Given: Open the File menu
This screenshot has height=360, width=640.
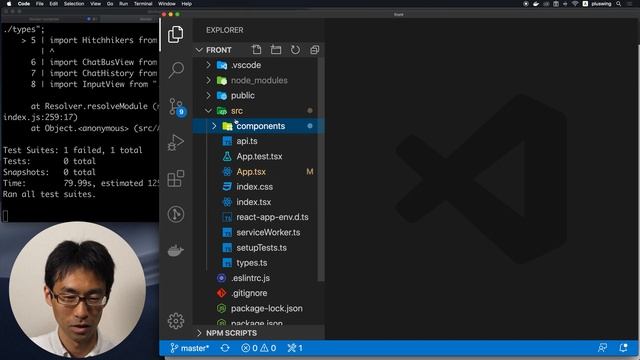Looking at the screenshot, I should click(x=40, y=4).
